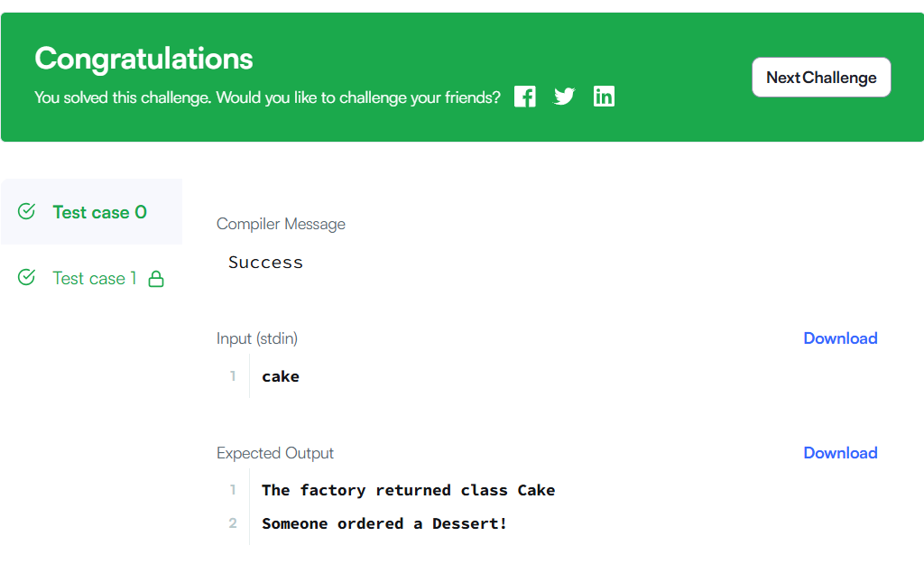Click the 'Someone ordered a Dessert!' output line
Viewport: 924px width, 564px height.
point(384,523)
